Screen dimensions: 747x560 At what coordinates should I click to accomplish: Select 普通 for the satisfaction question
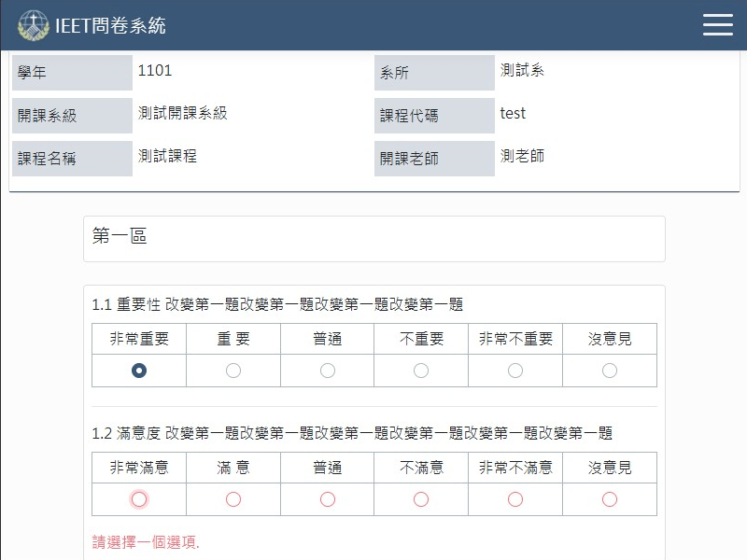pyautogui.click(x=327, y=498)
